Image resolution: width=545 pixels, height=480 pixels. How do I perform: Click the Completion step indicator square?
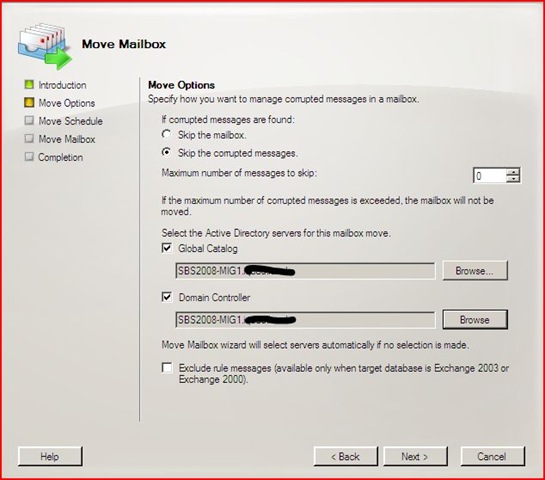(x=29, y=157)
